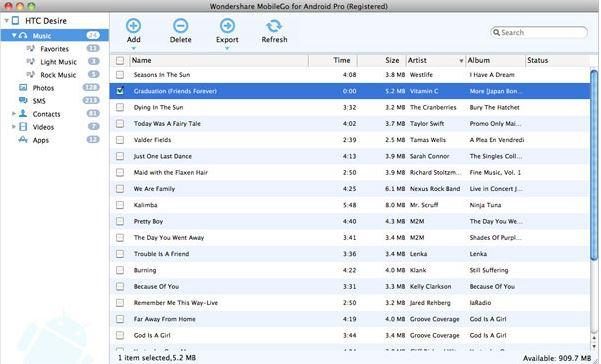This screenshot has width=601, height=364.
Task: Click the Refresh toolbar icon
Action: [x=274, y=26]
